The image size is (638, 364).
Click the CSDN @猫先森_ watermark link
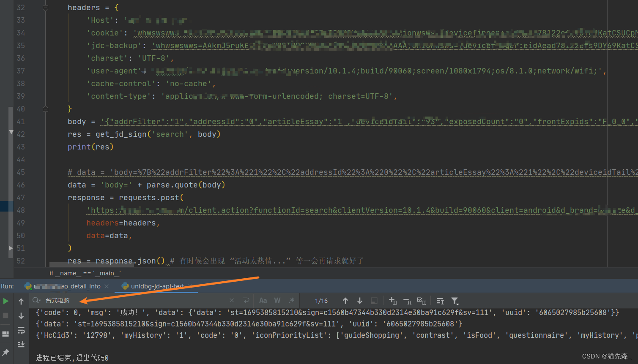605,356
